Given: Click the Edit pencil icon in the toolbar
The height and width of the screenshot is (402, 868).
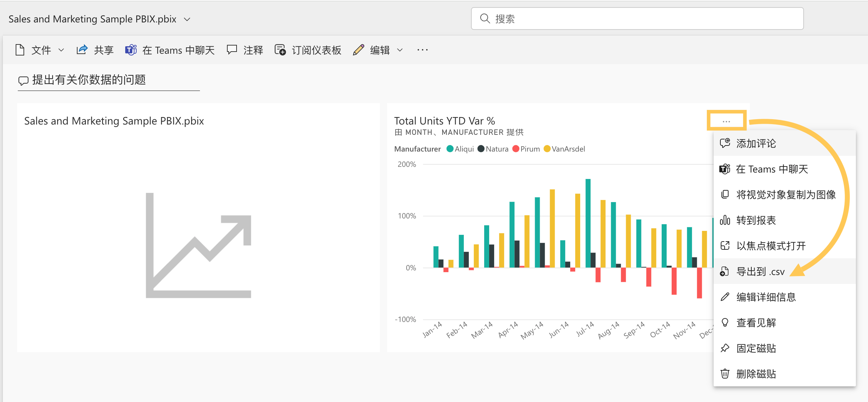Looking at the screenshot, I should coord(359,50).
